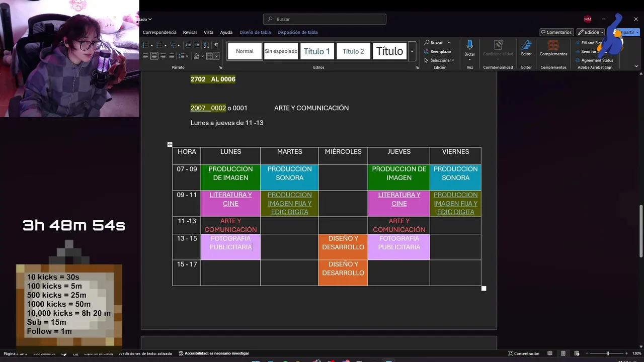Click the PRODUCCION SONORA cell under MARTES
This screenshot has height=362, width=644.
coord(289,177)
